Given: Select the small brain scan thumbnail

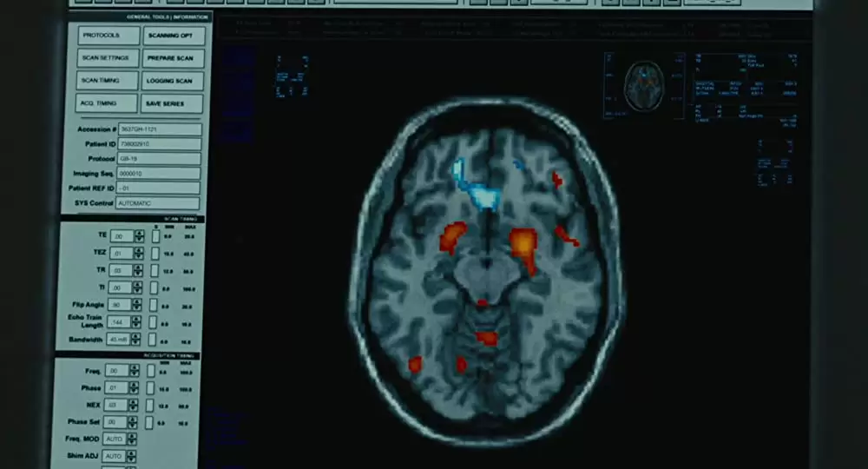Looking at the screenshot, I should pos(644,84).
